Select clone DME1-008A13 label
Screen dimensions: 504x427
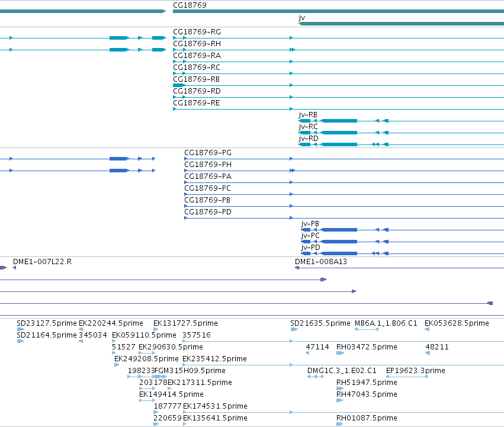(321, 262)
